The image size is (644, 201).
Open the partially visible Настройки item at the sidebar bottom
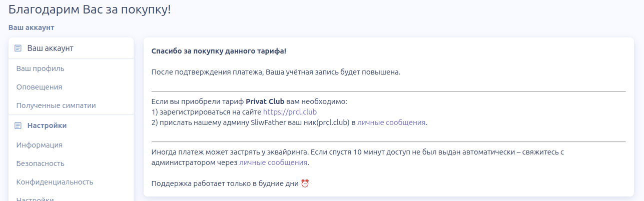point(35,198)
